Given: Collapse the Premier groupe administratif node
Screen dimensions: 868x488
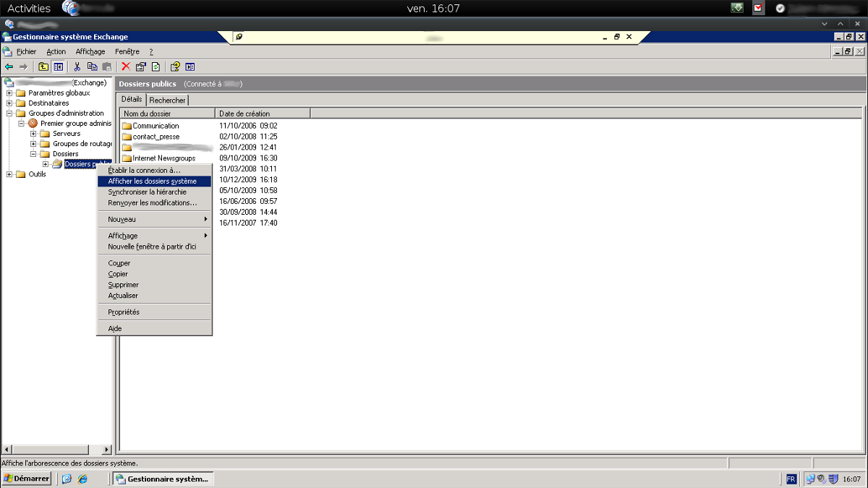Looking at the screenshot, I should [22, 124].
